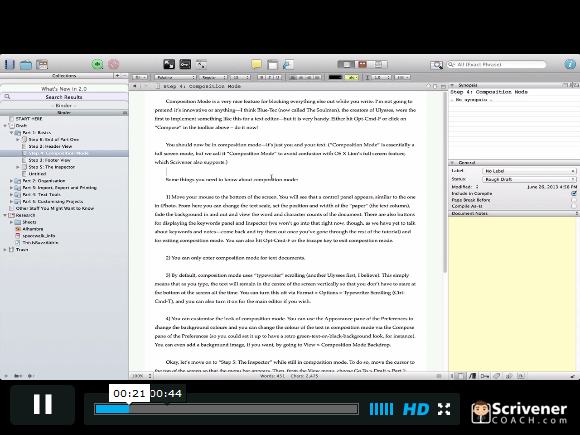Screen dimensions: 580x435
Task: Open Binder header options menu icon
Action: point(125,112)
